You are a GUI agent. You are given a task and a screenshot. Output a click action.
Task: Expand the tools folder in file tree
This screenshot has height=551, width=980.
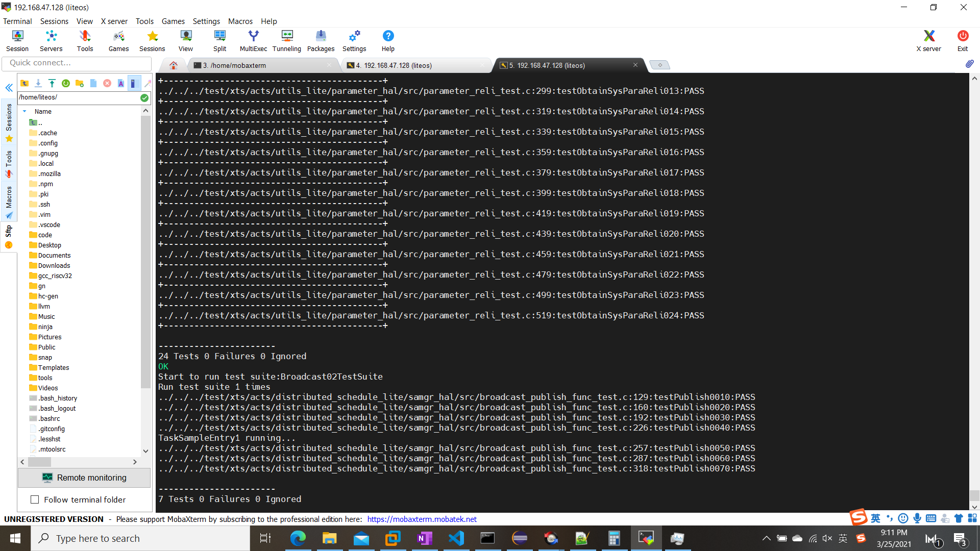[x=45, y=378]
